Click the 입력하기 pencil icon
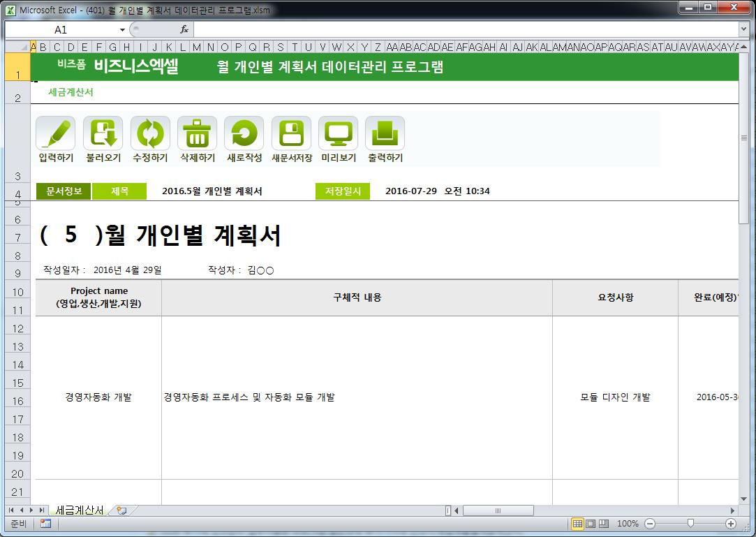Image resolution: width=756 pixels, height=537 pixels. [x=56, y=133]
